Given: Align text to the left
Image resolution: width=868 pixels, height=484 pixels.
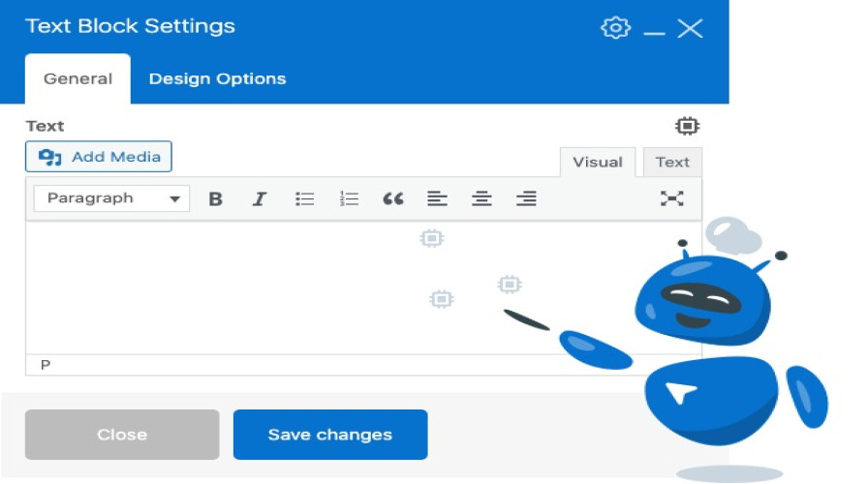Looking at the screenshot, I should [437, 199].
